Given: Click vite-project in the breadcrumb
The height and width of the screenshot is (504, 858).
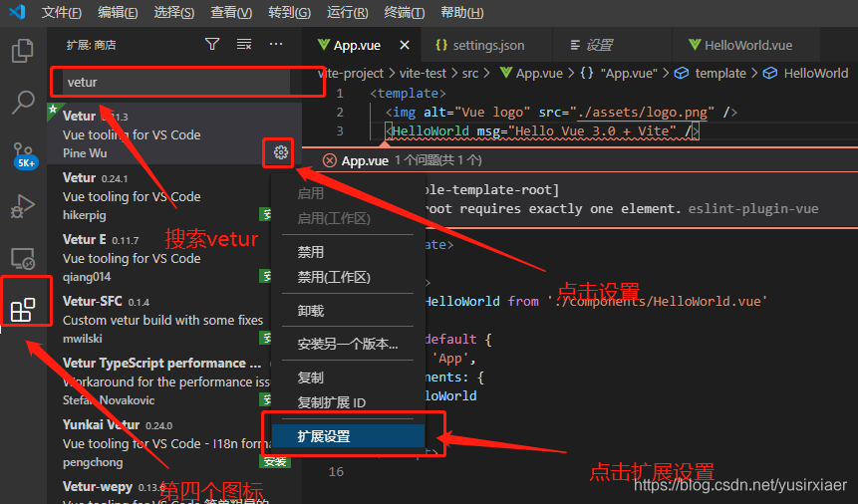Looking at the screenshot, I should pos(351,74).
